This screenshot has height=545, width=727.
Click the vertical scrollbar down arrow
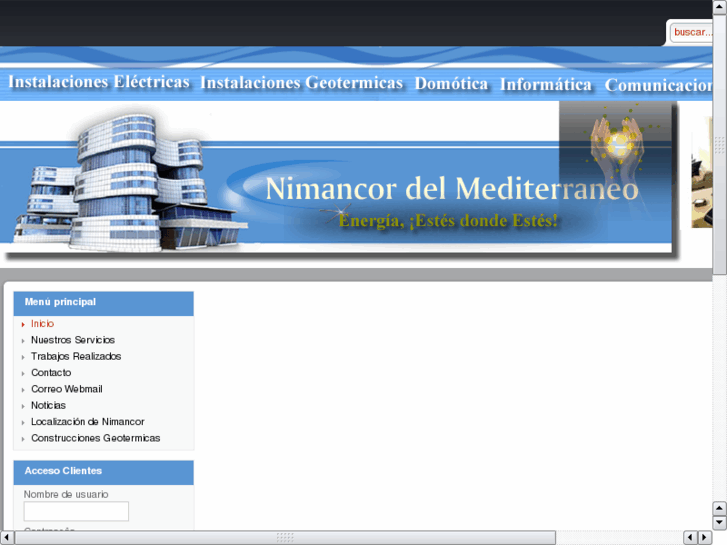click(720, 523)
